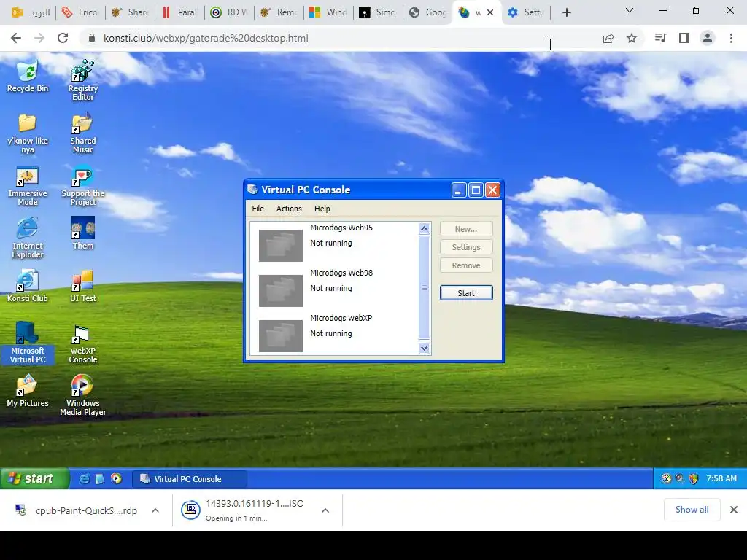Share this page via share icon
The height and width of the screenshot is (560, 747).
click(x=608, y=38)
